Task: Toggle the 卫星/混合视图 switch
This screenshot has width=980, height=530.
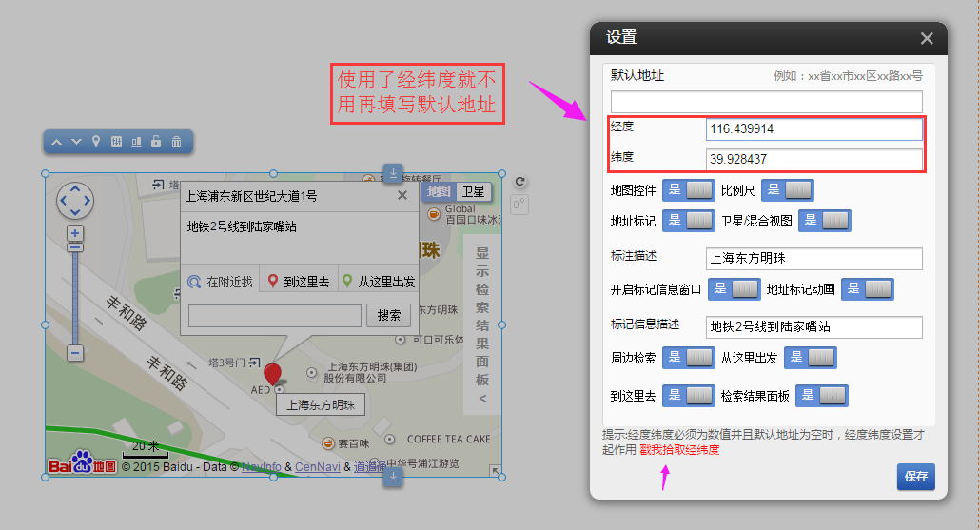Action: point(824,221)
